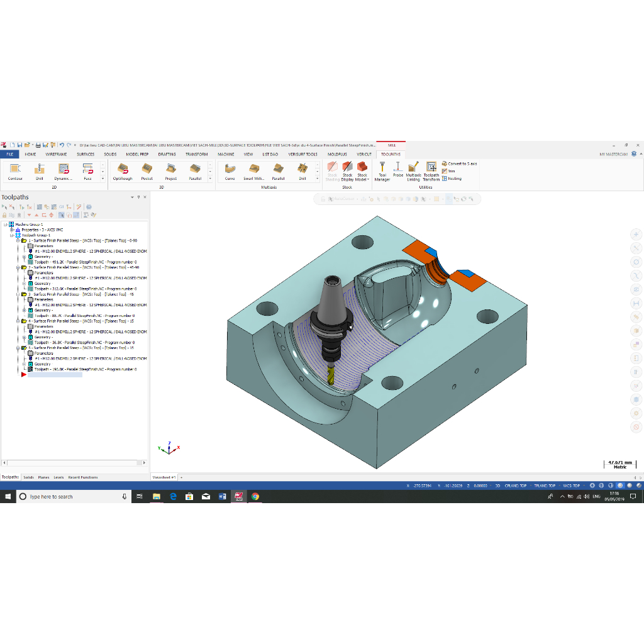Click the OptiRough 3D toolpath icon

click(x=123, y=171)
